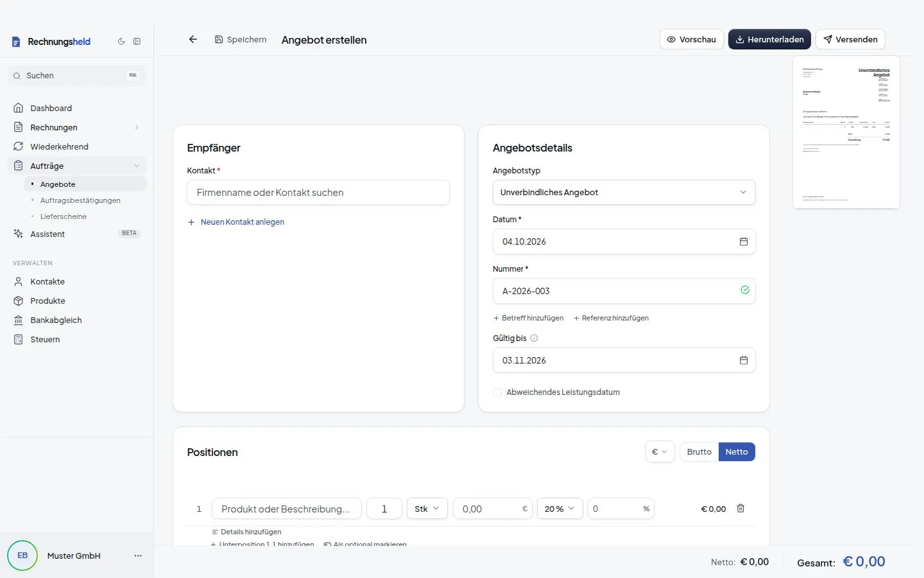The width and height of the screenshot is (924, 578).
Task: Open Bankabgleich
Action: click(x=77, y=320)
